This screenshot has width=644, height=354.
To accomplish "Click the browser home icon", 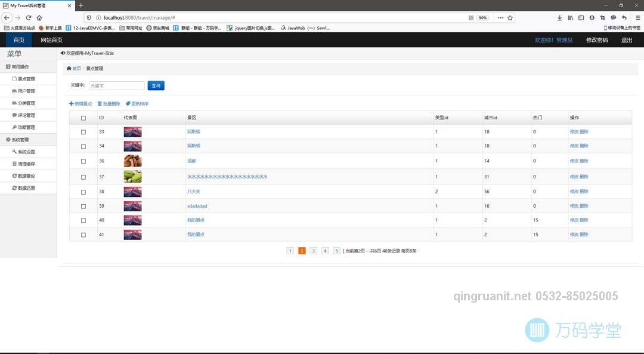I will (x=39, y=18).
